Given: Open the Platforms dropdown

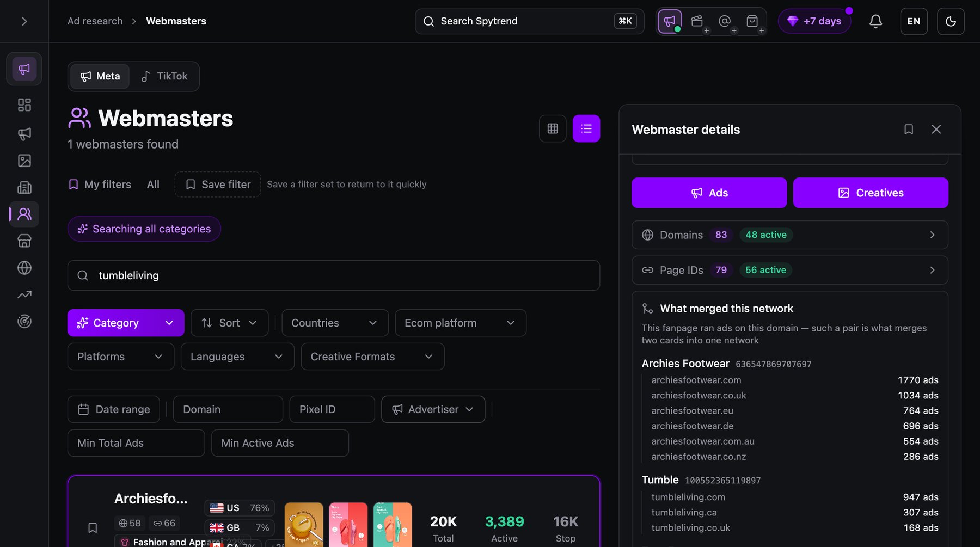Looking at the screenshot, I should click(x=121, y=357).
